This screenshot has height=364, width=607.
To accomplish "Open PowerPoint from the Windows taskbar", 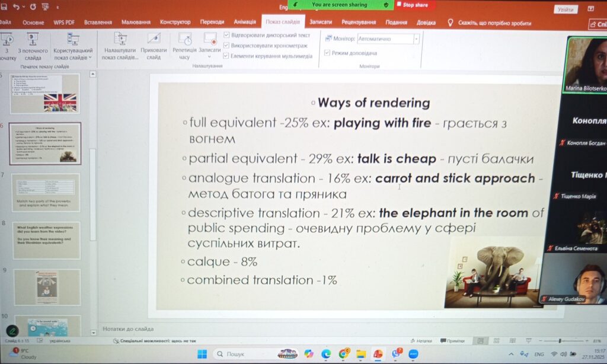I will 378,354.
